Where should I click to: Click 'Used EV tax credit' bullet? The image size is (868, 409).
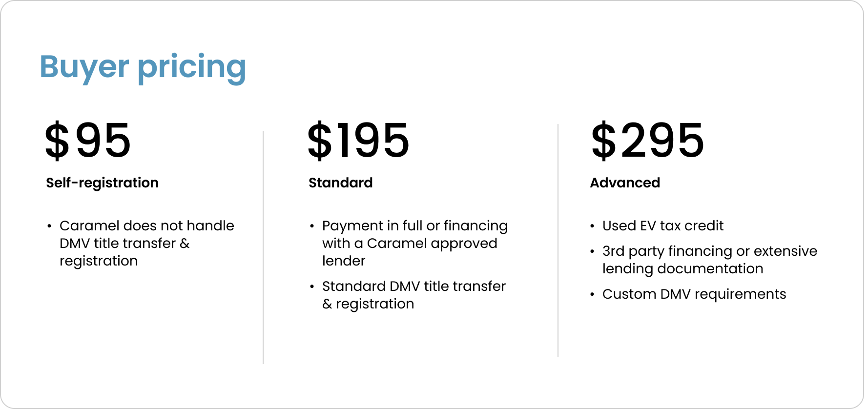(x=662, y=225)
